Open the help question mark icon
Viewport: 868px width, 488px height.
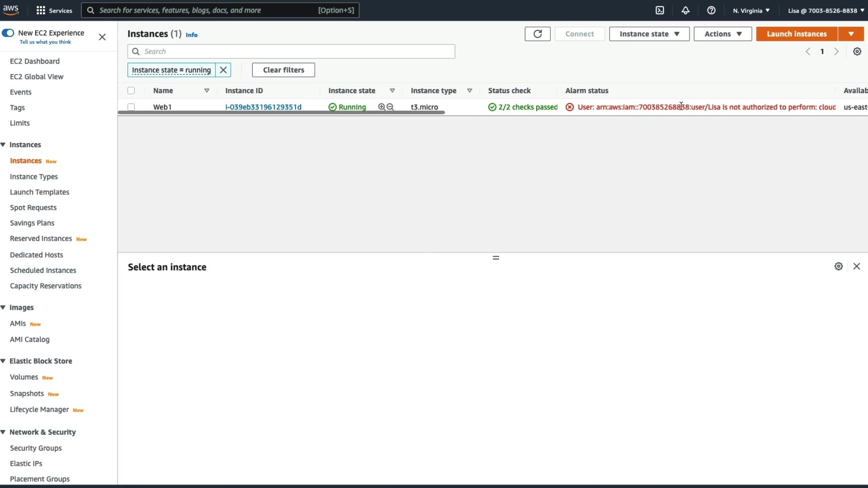coord(711,10)
